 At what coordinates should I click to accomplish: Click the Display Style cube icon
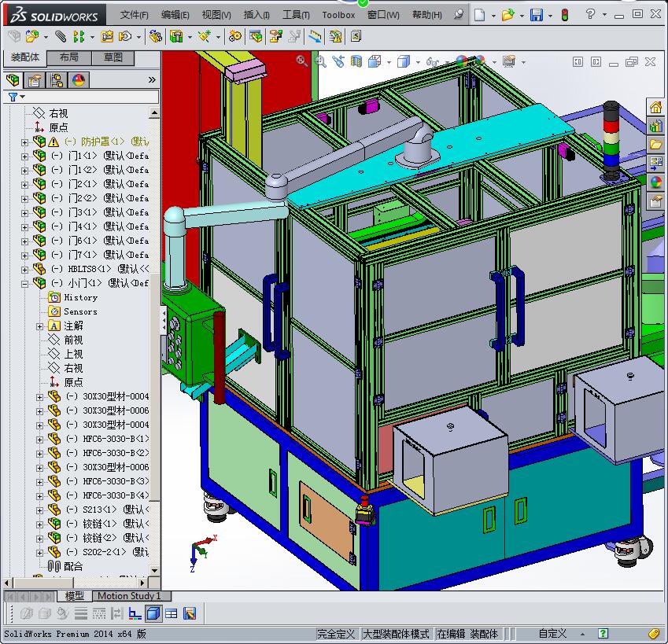(x=403, y=62)
